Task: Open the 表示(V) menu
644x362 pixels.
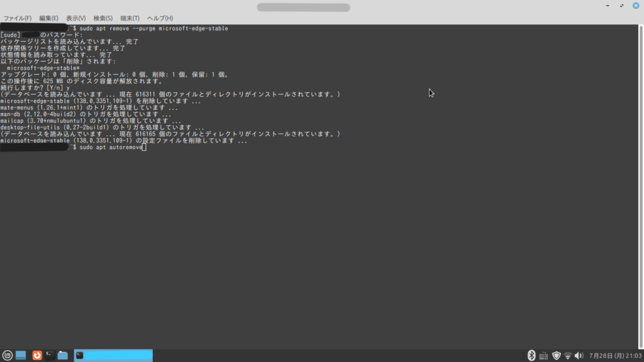Action: (75, 18)
